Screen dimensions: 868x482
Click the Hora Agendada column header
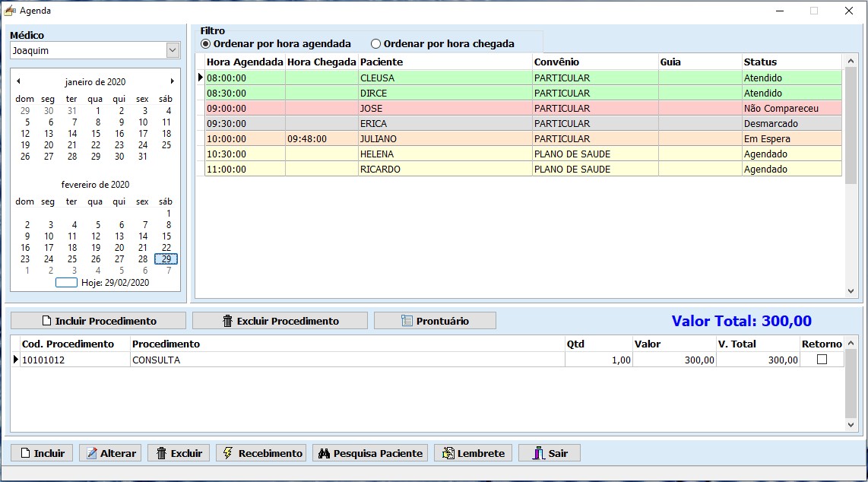point(246,62)
